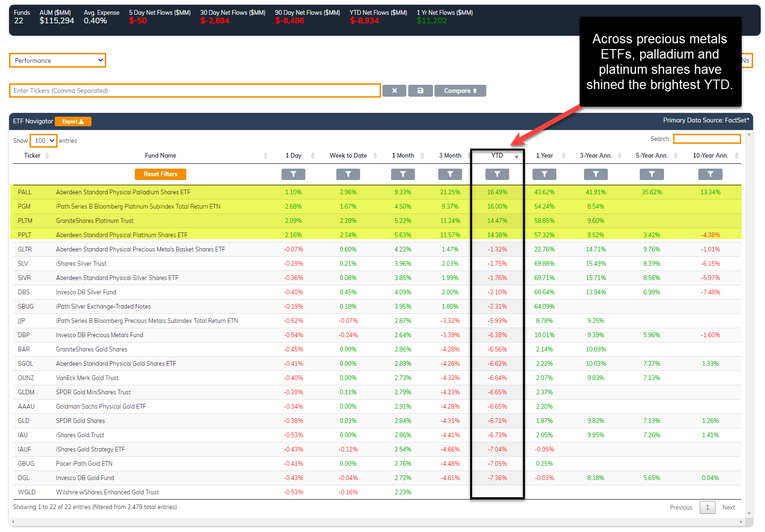Sort by 1 Year column arrows
This screenshot has height=532, width=765.
click(564, 156)
